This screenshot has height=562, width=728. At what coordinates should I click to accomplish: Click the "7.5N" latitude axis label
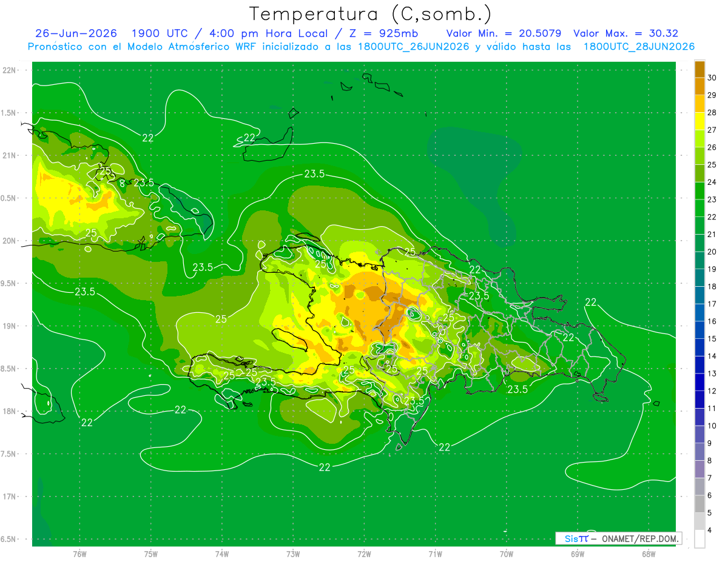(8, 454)
